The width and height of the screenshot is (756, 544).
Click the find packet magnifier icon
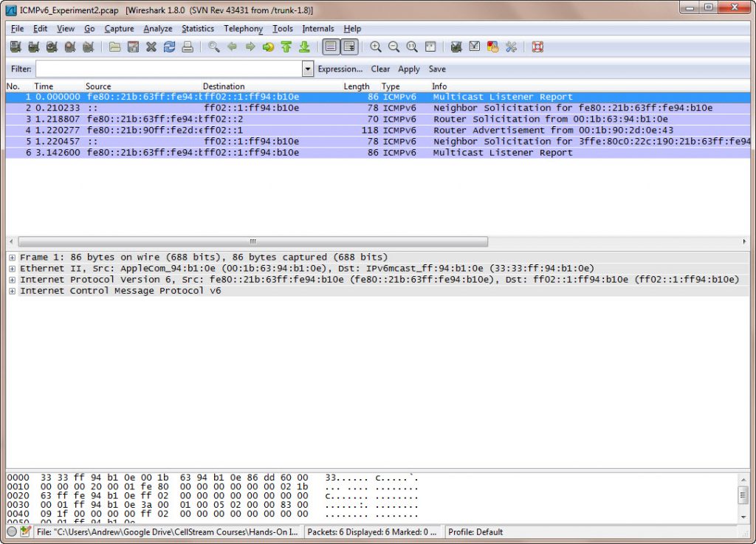point(213,47)
